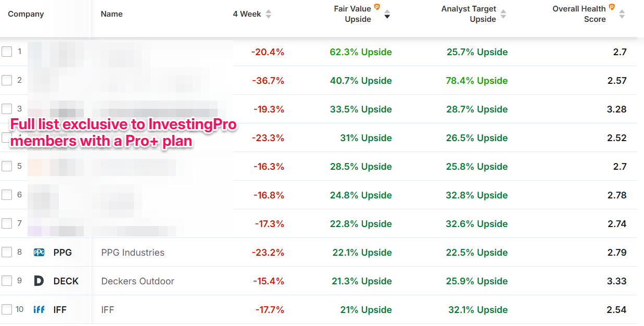Screen dimensions: 644x326
Task: Sort by Overall Health Score arrows
Action: click(x=622, y=14)
